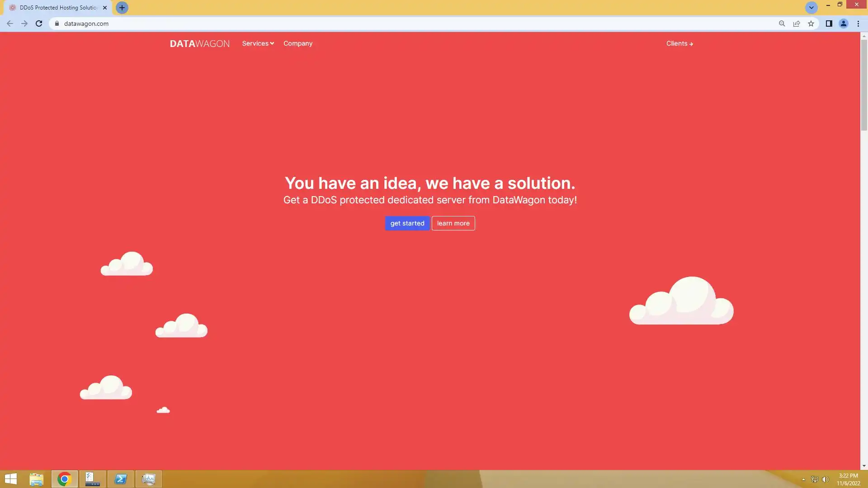Screen dimensions: 868x488
Task: Bookmark page with the star icon
Action: pos(811,23)
